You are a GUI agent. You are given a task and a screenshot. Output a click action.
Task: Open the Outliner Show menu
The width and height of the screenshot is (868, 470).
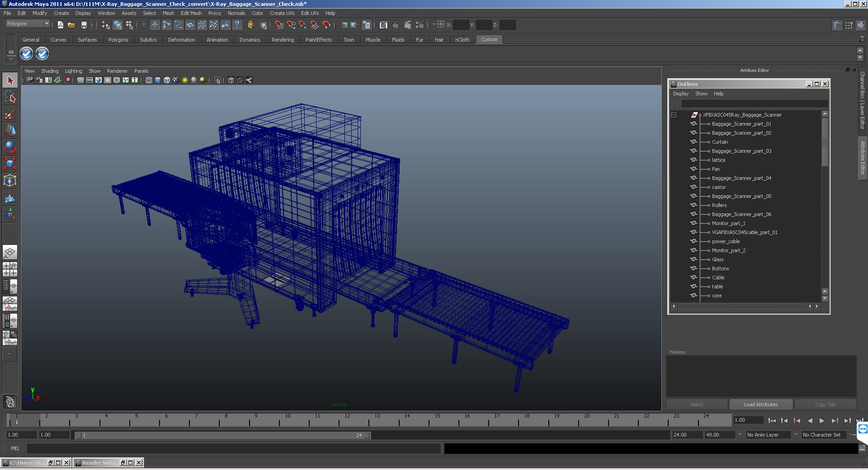coord(701,94)
